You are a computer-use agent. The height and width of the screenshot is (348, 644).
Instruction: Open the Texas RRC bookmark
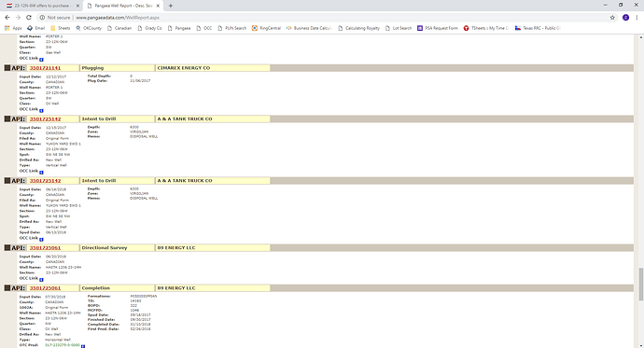pyautogui.click(x=538, y=28)
